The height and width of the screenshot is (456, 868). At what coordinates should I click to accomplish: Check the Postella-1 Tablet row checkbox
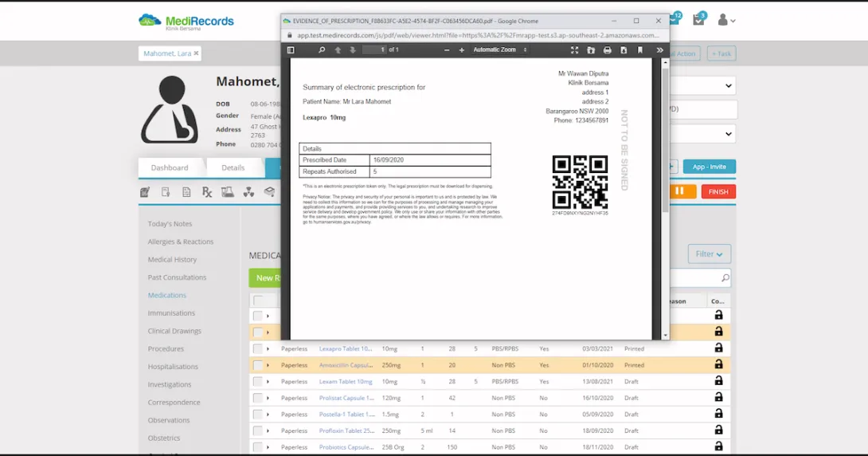point(257,415)
